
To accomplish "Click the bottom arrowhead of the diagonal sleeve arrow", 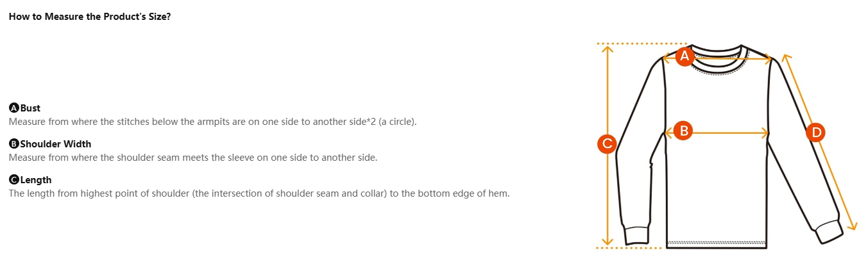I will [x=853, y=225].
